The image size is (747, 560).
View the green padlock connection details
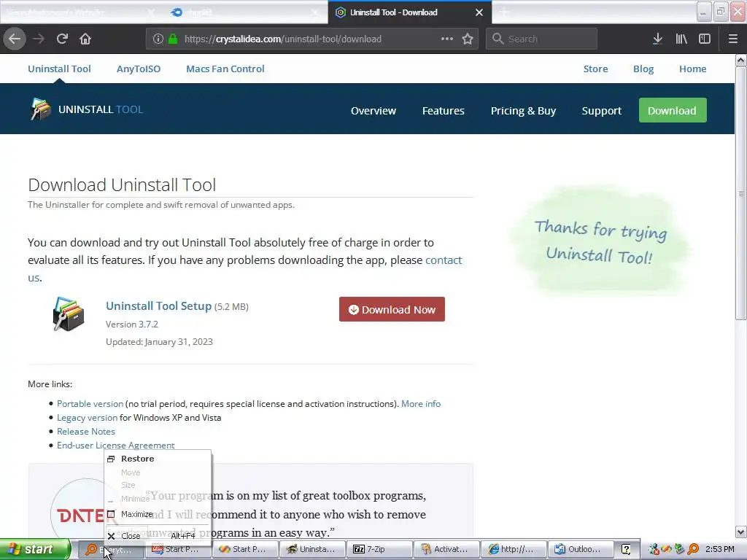click(173, 39)
